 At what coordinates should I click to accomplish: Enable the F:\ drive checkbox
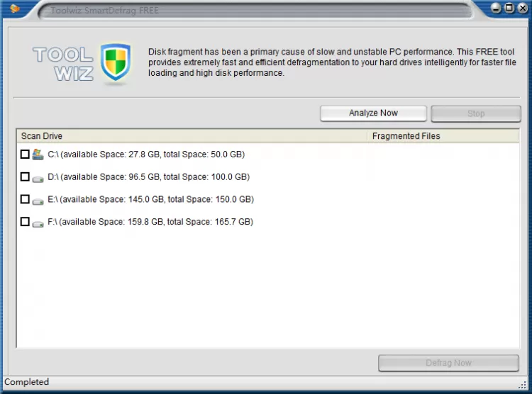coord(25,221)
